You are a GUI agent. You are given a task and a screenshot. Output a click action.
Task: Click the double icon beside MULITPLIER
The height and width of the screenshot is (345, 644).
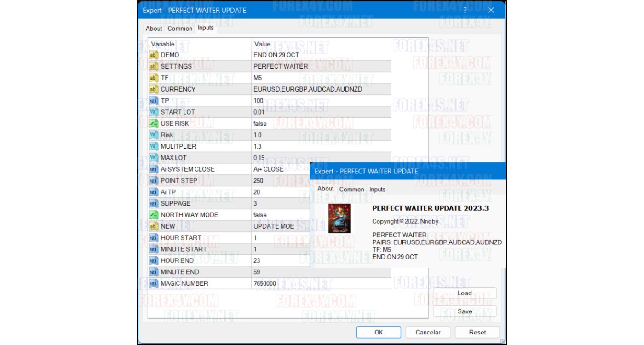pos(154,146)
